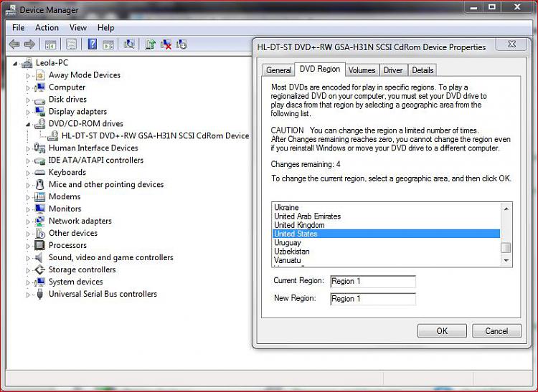Click the Properties toolbar icon
Viewport: 538px width, 392px height.
coord(71,44)
